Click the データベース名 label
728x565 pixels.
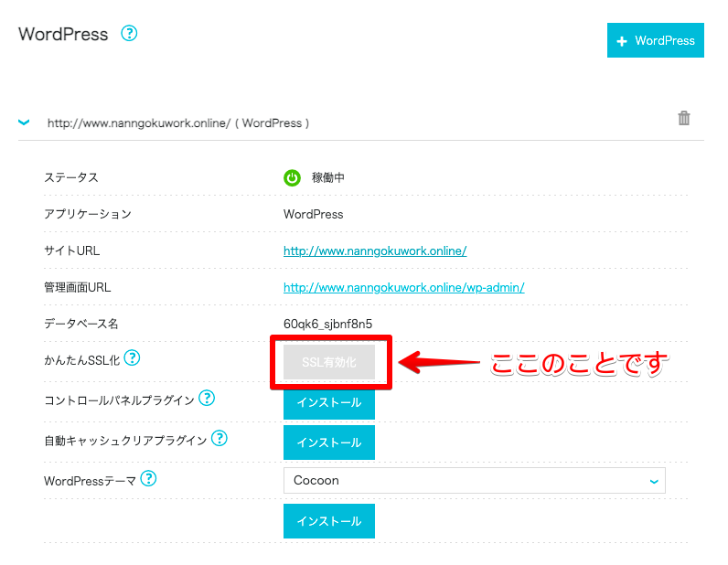pos(81,324)
